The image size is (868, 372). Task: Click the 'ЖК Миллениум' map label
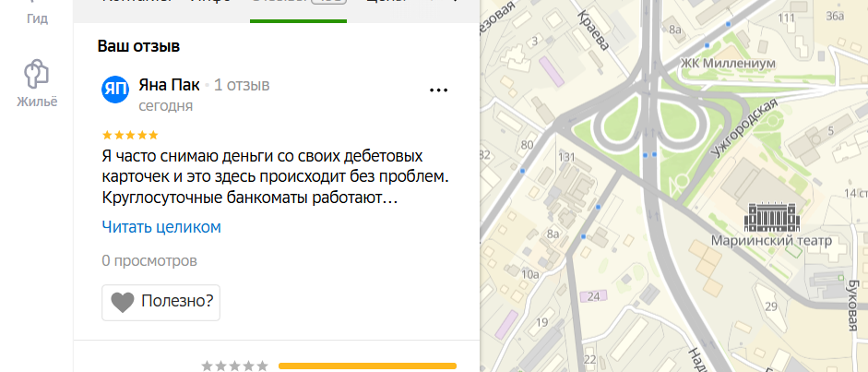click(x=728, y=63)
